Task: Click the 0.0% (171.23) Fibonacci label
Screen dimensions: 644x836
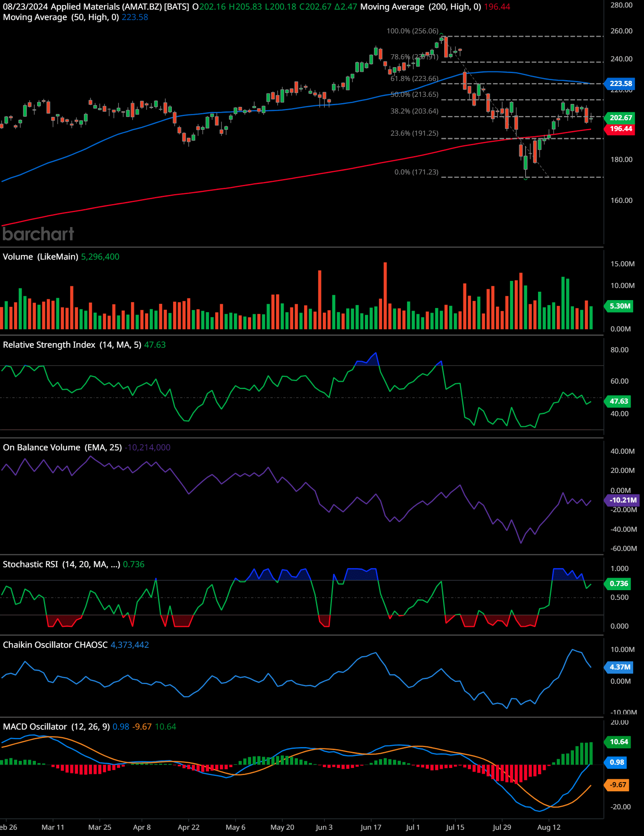Action: (416, 172)
